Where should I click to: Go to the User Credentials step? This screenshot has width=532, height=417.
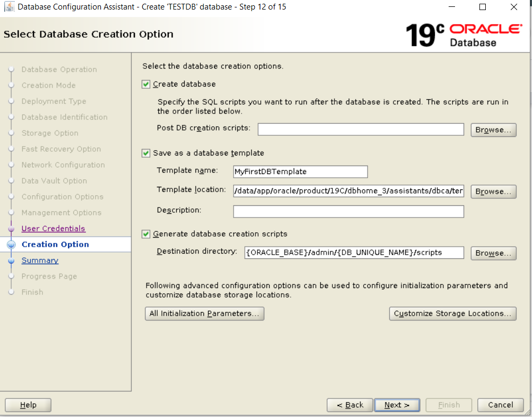tap(53, 229)
